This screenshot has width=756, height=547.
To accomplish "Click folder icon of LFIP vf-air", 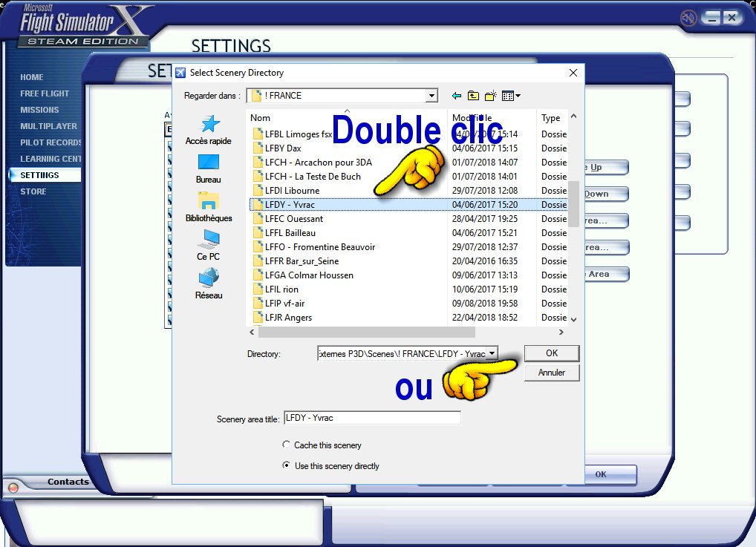I will click(x=258, y=303).
